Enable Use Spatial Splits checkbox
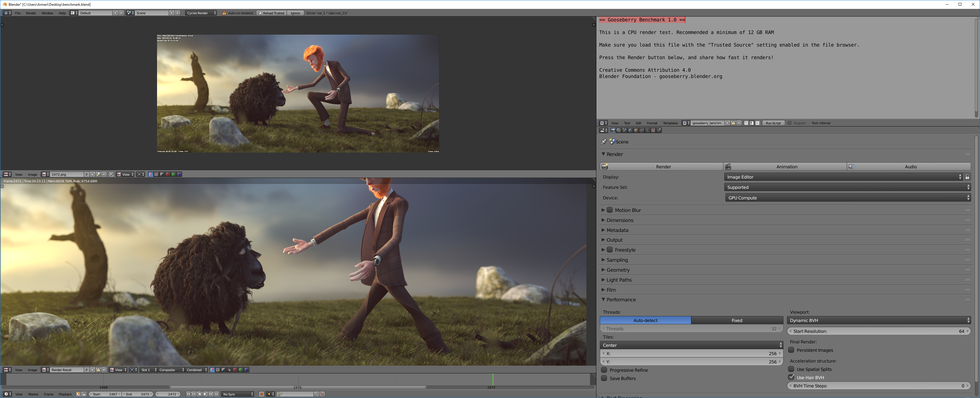 click(791, 369)
